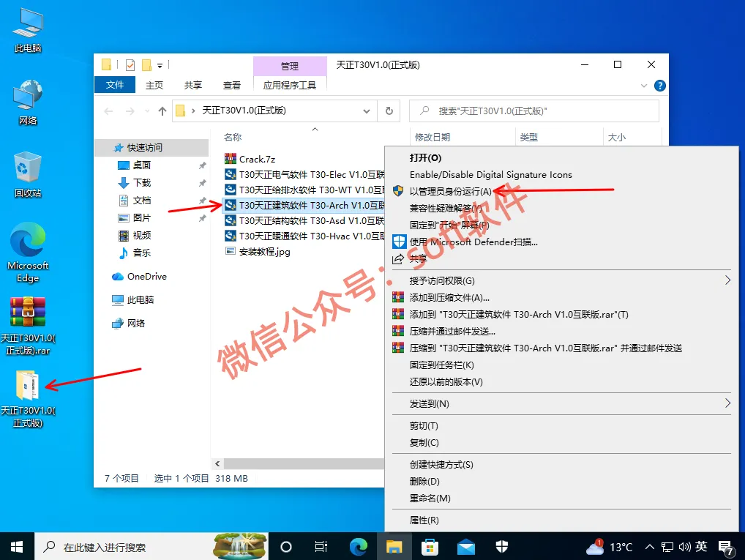Click the refresh button beside address bar
This screenshot has width=745, height=560.
pos(389,111)
